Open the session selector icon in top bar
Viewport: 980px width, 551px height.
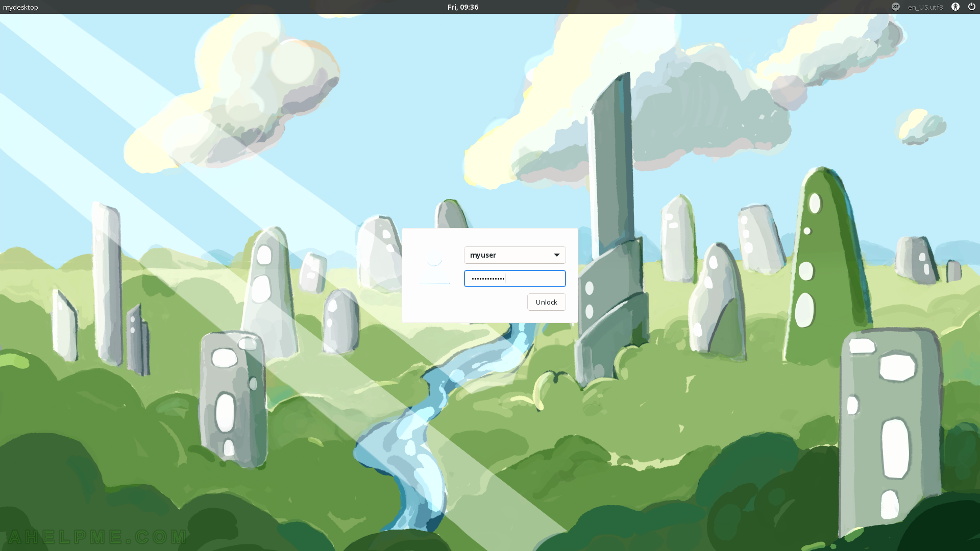(896, 7)
